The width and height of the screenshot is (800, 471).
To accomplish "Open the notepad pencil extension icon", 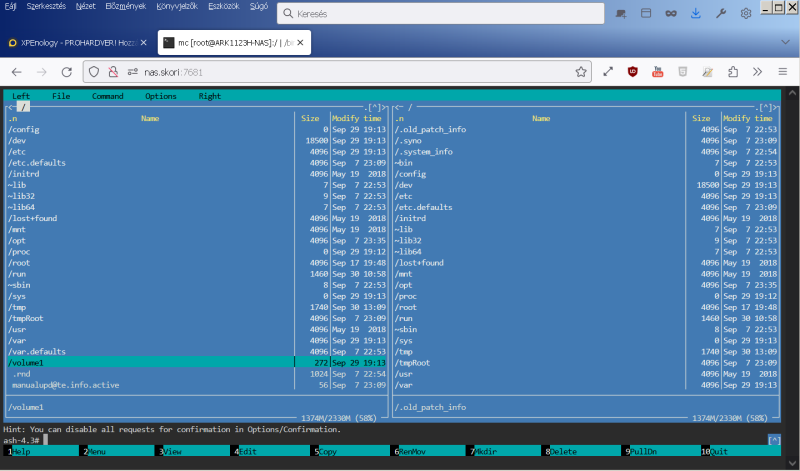I will (708, 72).
